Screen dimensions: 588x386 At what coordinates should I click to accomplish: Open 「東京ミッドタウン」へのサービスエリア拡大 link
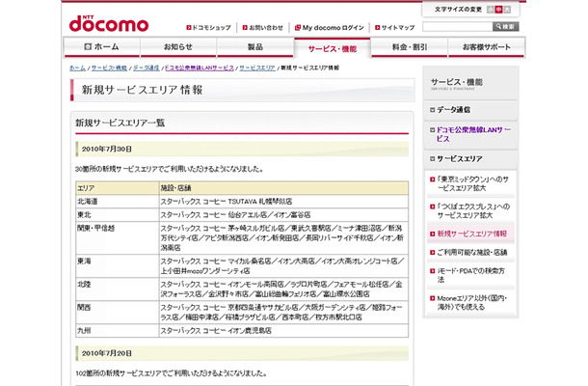(x=472, y=183)
